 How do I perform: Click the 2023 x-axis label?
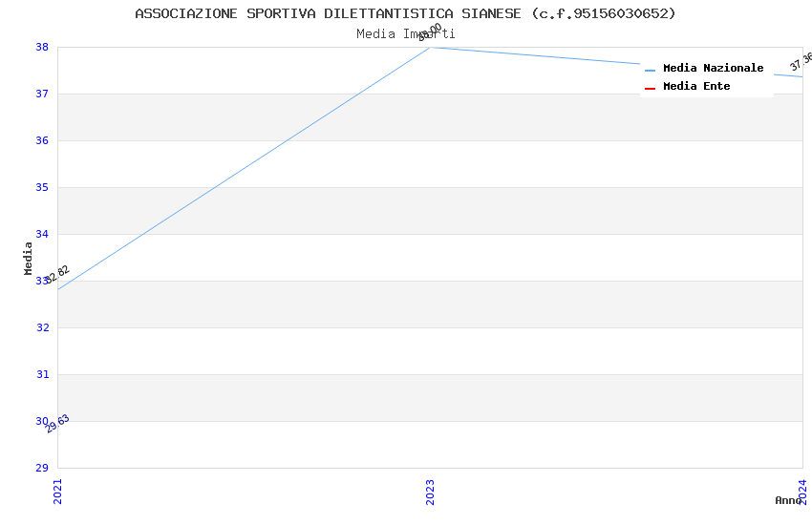coord(430,492)
